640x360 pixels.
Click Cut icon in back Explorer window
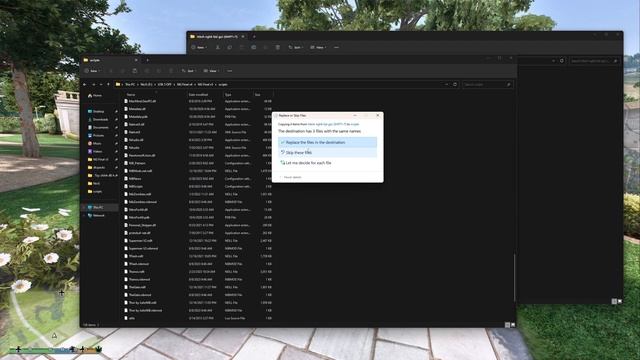[x=218, y=47]
